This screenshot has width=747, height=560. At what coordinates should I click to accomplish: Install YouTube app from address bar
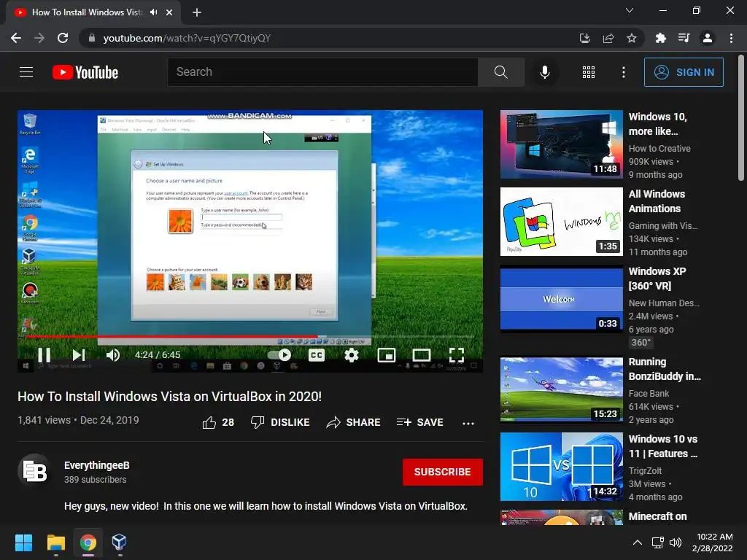point(585,38)
